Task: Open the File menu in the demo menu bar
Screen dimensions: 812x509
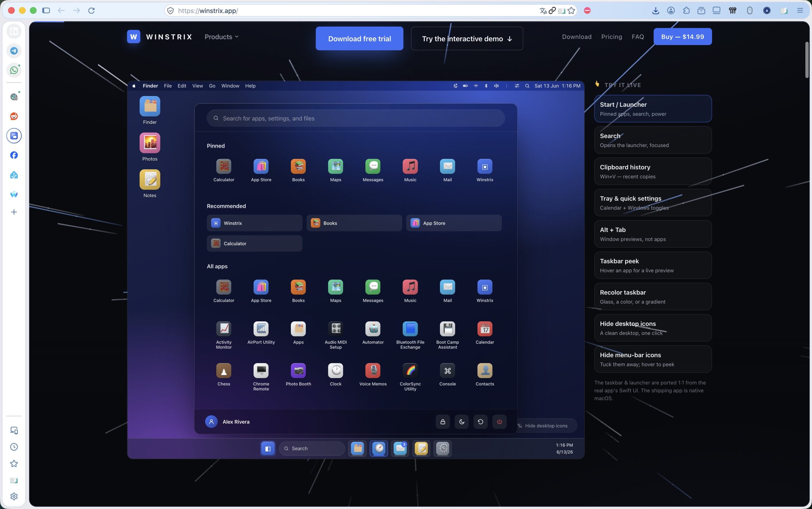Action: [x=168, y=86]
